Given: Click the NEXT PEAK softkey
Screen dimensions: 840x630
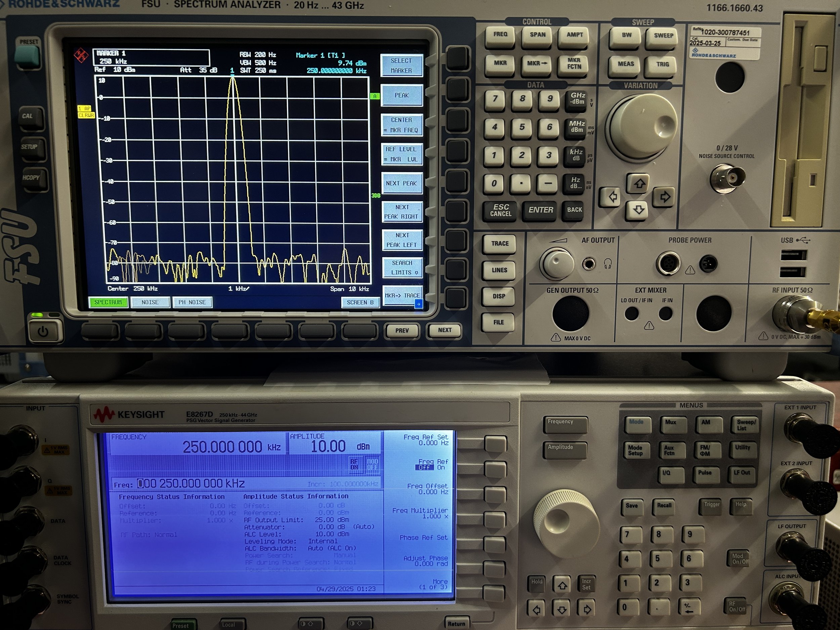Looking at the screenshot, I should pyautogui.click(x=402, y=183).
